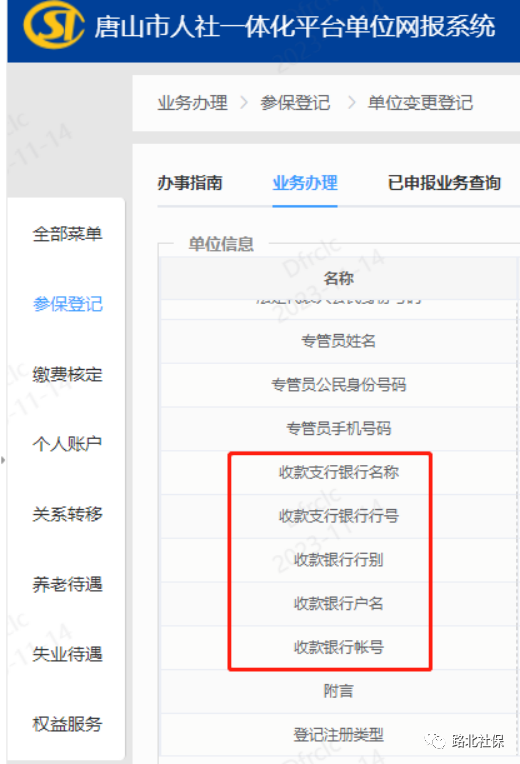Open the 参保登记 sidebar menu
The height and width of the screenshot is (764, 520).
click(67, 304)
